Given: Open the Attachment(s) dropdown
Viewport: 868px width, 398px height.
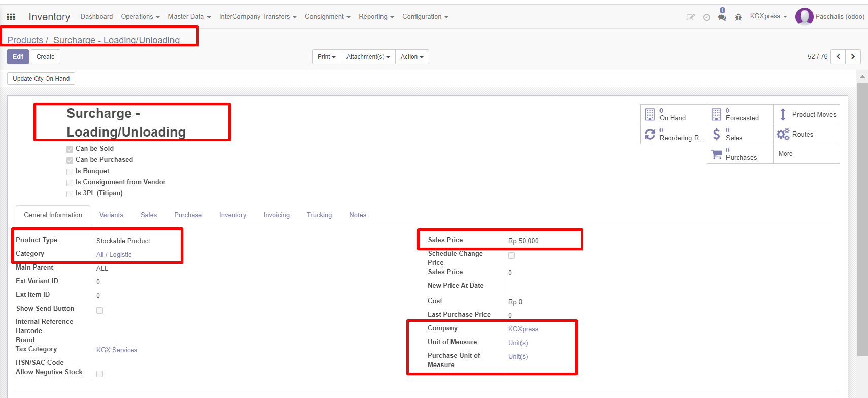Looking at the screenshot, I should (368, 57).
